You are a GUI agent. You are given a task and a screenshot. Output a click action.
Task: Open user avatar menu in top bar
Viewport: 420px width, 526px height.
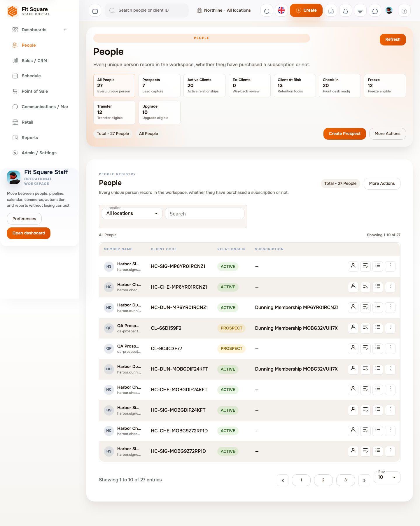click(389, 10)
